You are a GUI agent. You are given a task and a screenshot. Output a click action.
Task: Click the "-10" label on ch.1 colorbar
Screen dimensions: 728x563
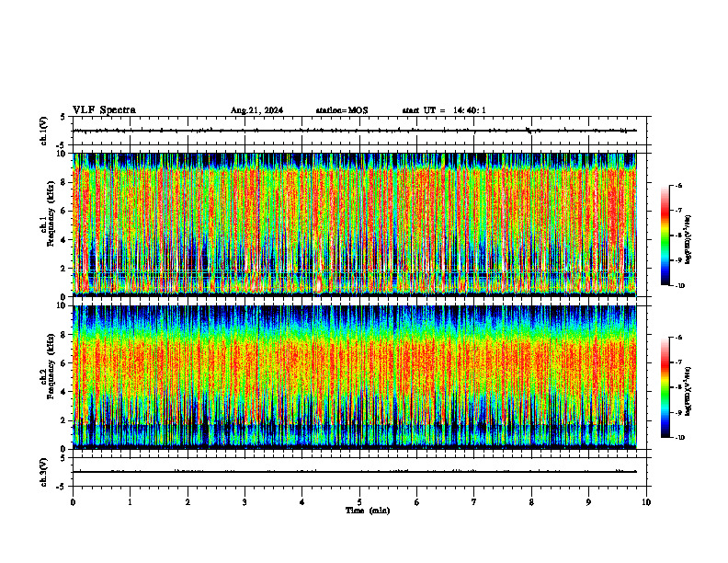point(679,286)
